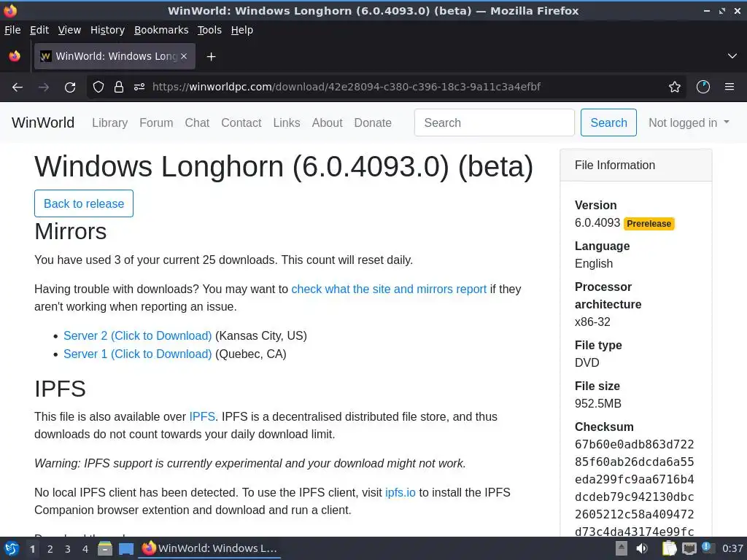Switch to workspace 3
The height and width of the screenshot is (560, 747).
click(x=68, y=549)
